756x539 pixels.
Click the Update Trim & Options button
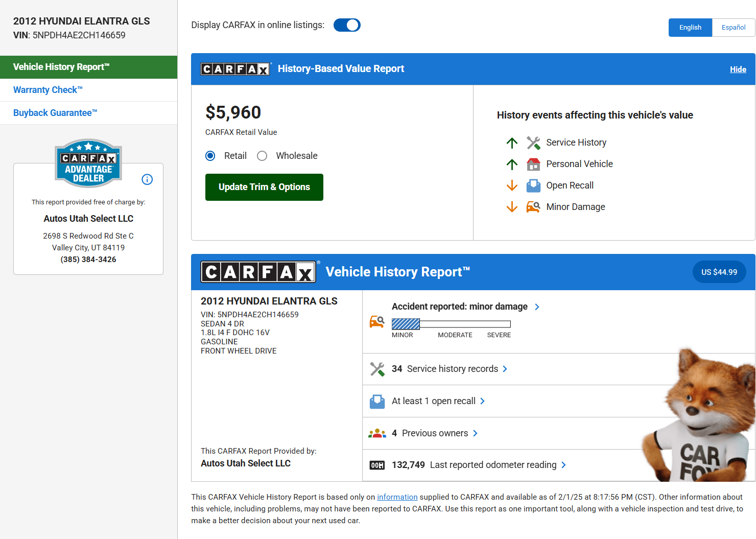(x=264, y=187)
